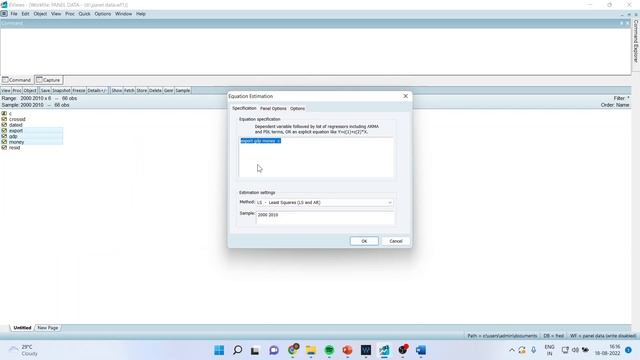This screenshot has width=640, height=360.
Task: Open the File menu
Action: (14, 14)
